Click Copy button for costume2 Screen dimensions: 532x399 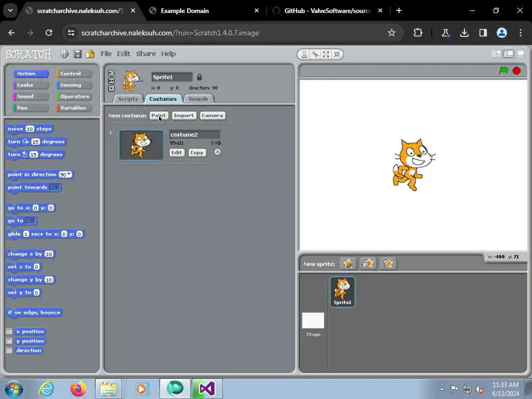point(197,152)
